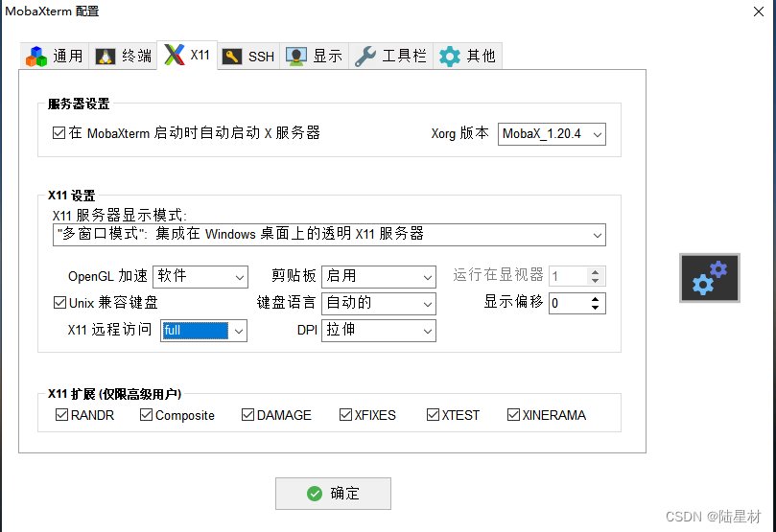Open the 其他 tab

[468, 56]
